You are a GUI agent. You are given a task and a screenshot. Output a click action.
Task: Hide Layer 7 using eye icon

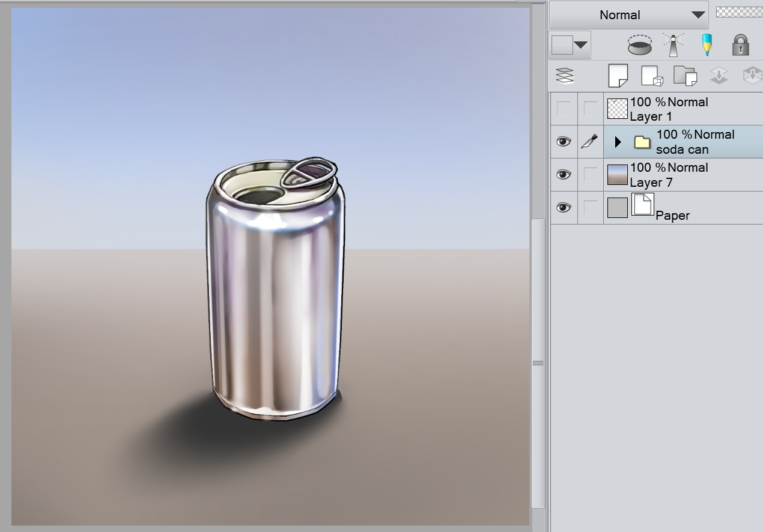[x=564, y=175]
